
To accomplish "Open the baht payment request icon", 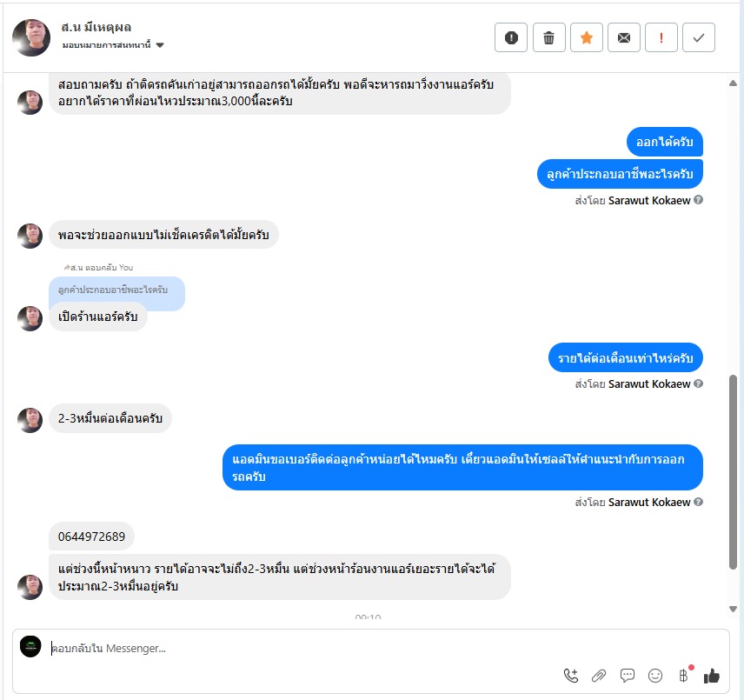I will [x=683, y=676].
